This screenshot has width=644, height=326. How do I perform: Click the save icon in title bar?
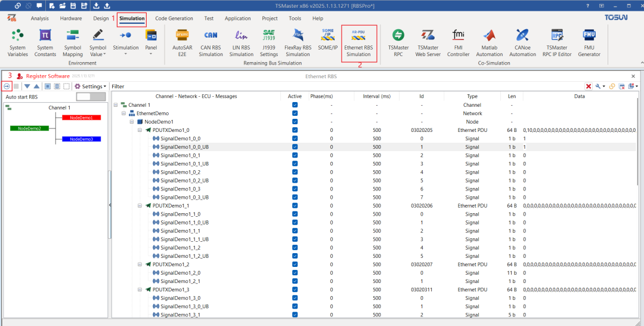73,6
